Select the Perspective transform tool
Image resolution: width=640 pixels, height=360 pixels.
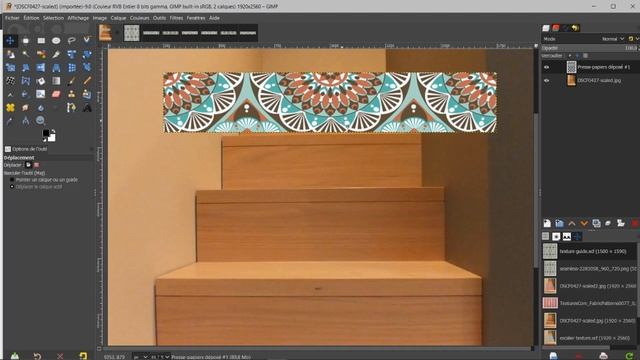56,67
